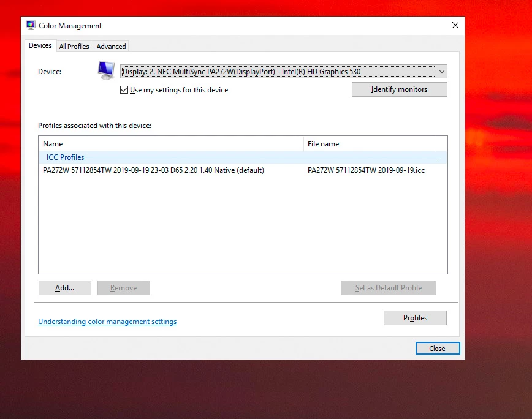Click the Add... button
This screenshot has width=532, height=419.
(x=65, y=288)
